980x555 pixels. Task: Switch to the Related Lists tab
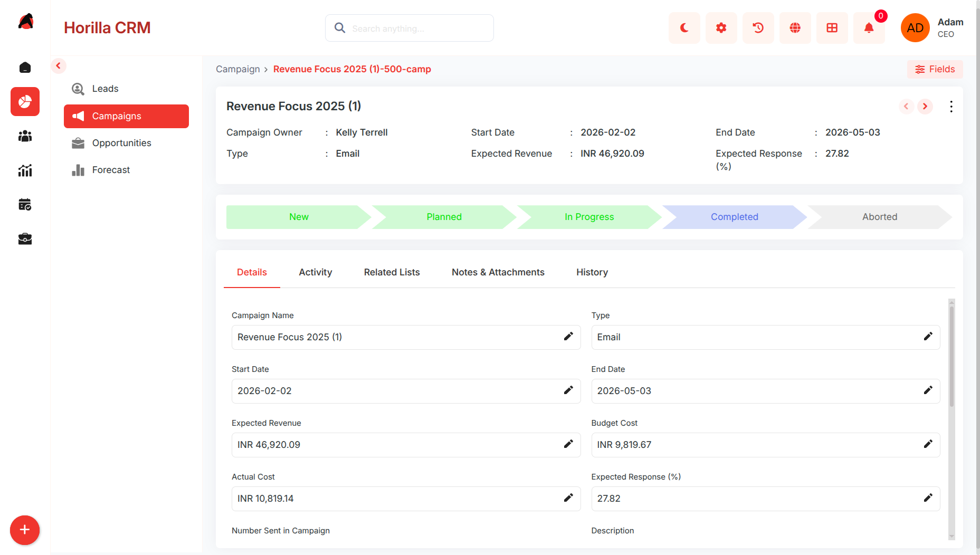point(392,272)
